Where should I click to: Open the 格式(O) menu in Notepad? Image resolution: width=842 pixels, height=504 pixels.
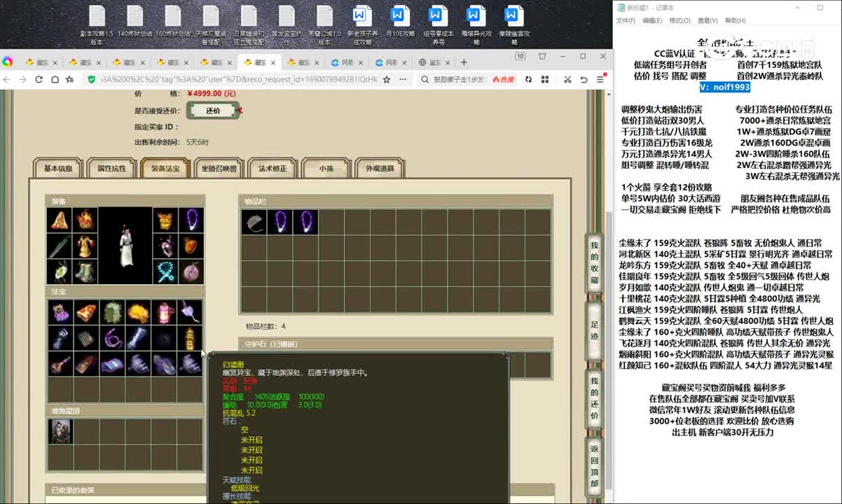coord(679,21)
